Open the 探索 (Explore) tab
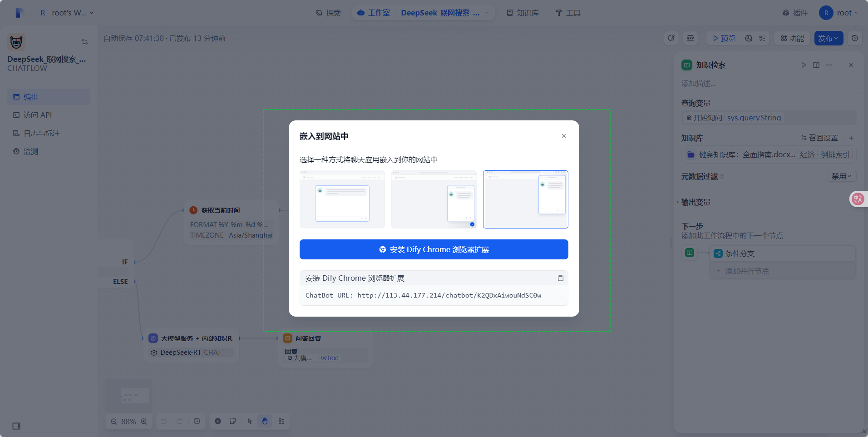Image resolution: width=868 pixels, height=437 pixels. pyautogui.click(x=329, y=13)
